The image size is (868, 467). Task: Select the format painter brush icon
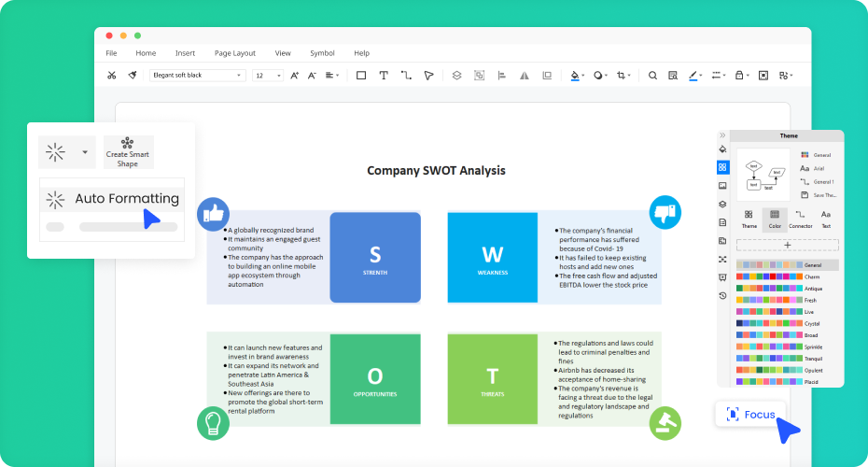pyautogui.click(x=133, y=76)
